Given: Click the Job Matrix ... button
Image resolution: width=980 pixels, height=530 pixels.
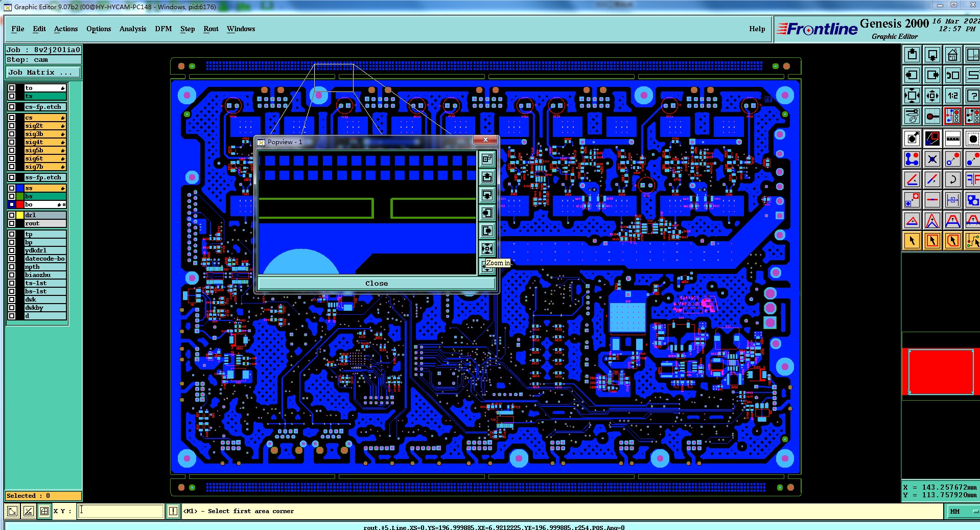Looking at the screenshot, I should pyautogui.click(x=43, y=72).
